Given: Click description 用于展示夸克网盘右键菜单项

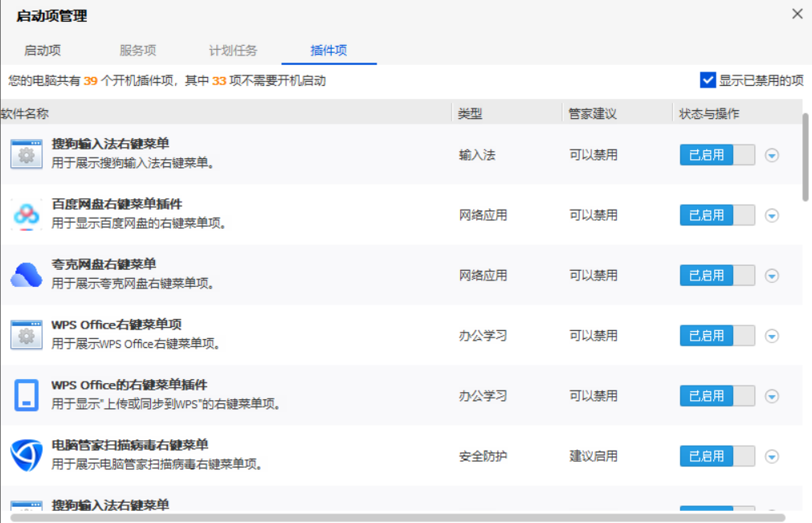Looking at the screenshot, I should (133, 284).
